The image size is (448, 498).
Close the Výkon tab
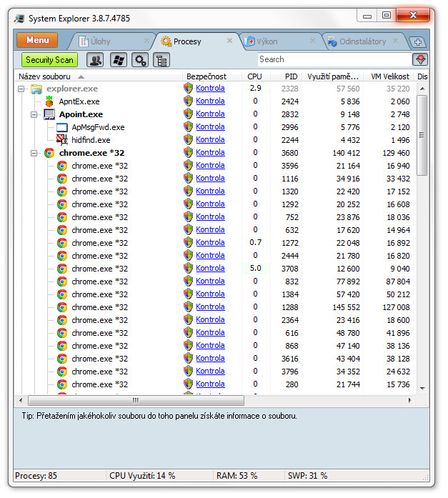click(x=312, y=40)
